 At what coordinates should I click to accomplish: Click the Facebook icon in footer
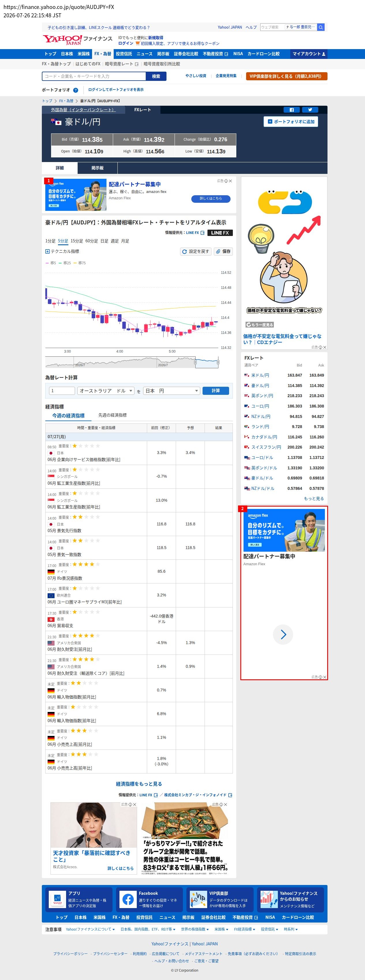point(128,900)
